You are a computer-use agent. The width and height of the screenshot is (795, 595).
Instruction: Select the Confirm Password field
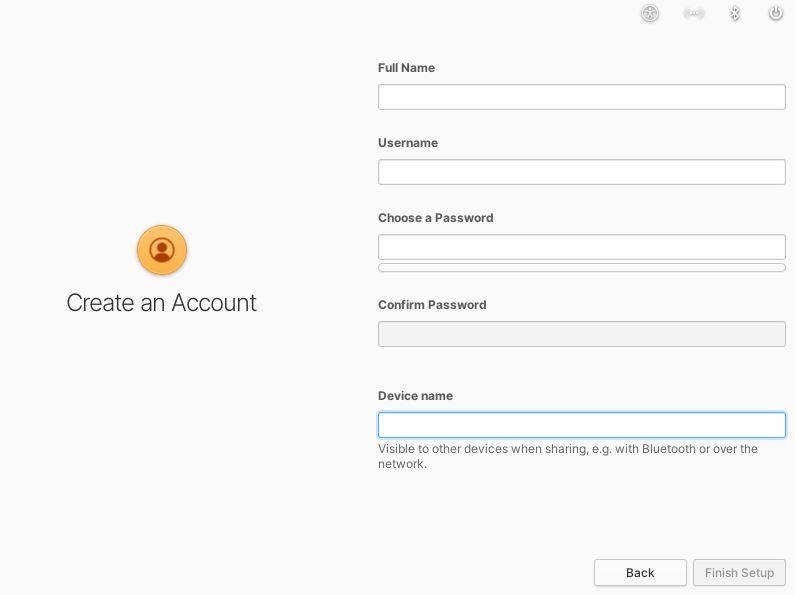click(582, 334)
